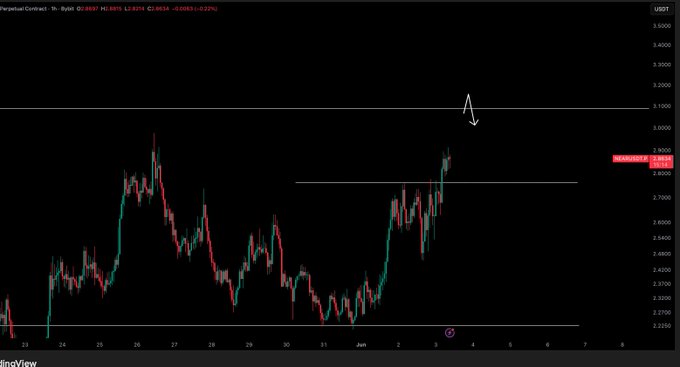This screenshot has width=680, height=367.
Task: Click date 25 on the time axis
Action: (x=99, y=345)
